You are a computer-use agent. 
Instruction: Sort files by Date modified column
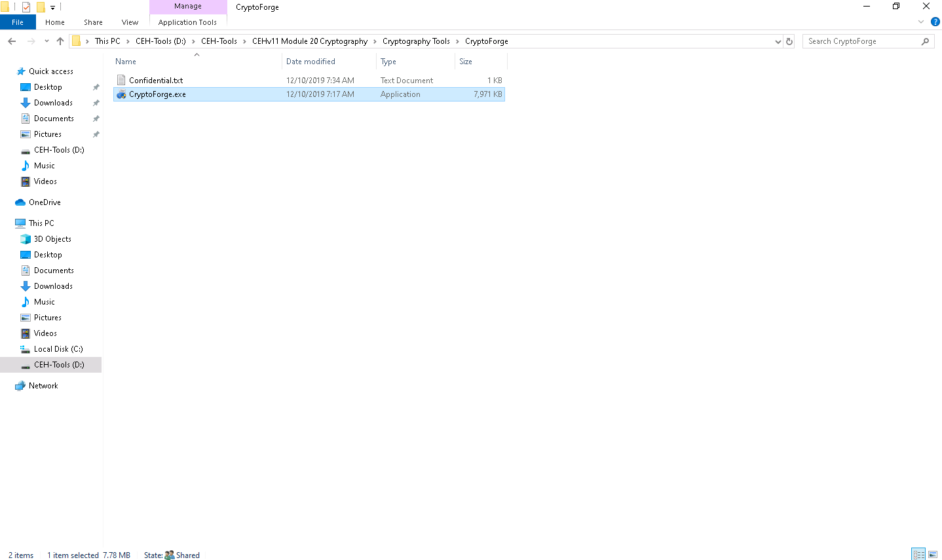coord(311,62)
